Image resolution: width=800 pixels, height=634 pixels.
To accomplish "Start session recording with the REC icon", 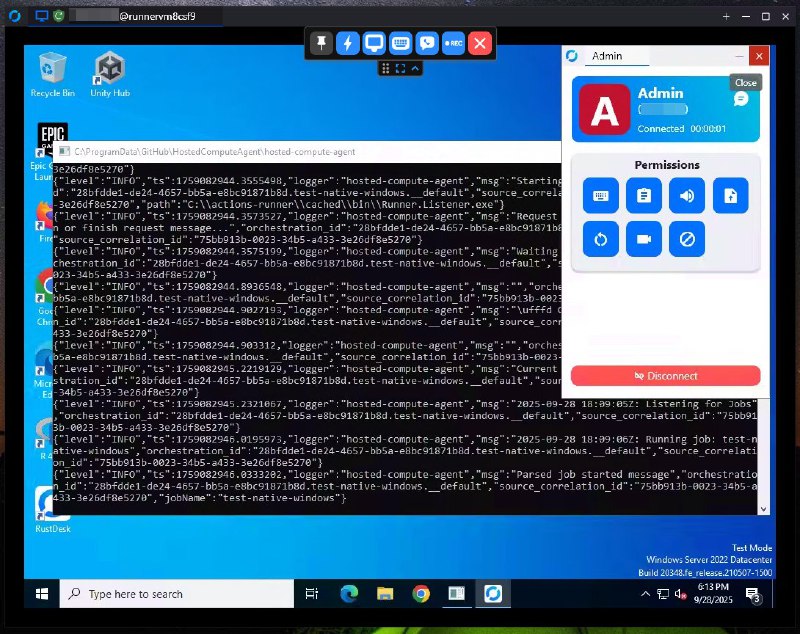I will pyautogui.click(x=453, y=42).
